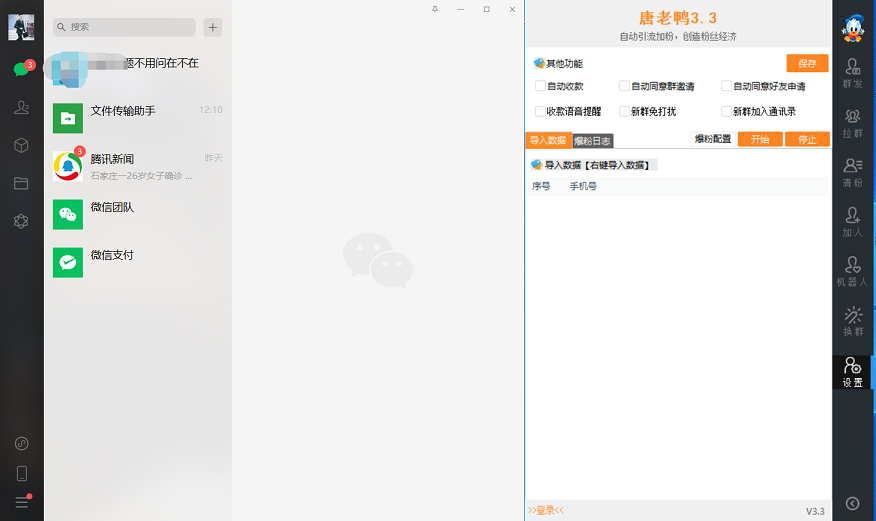Switch to the 爆粉日志 tab
The width and height of the screenshot is (876, 521).
[x=593, y=141]
